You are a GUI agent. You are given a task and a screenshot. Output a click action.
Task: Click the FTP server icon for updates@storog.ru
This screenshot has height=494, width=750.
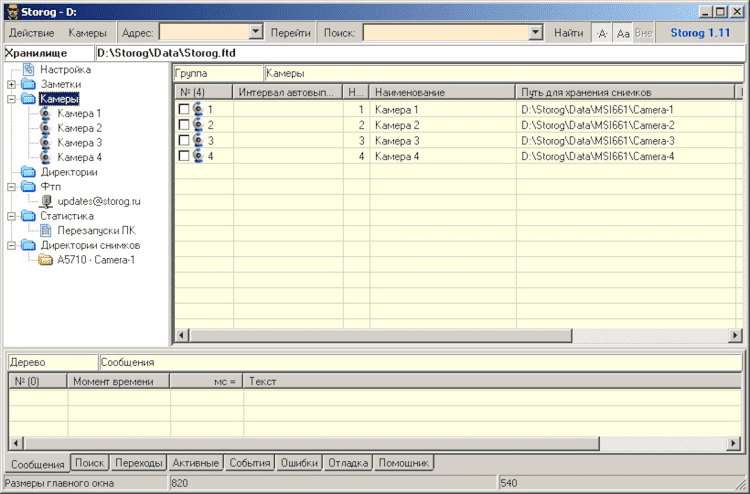click(46, 201)
